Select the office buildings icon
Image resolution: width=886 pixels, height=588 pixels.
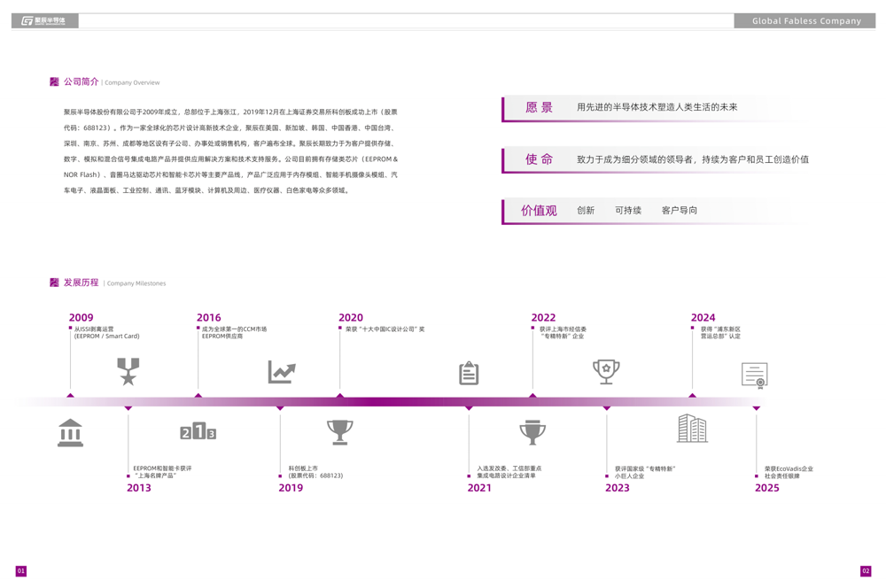pos(692,429)
